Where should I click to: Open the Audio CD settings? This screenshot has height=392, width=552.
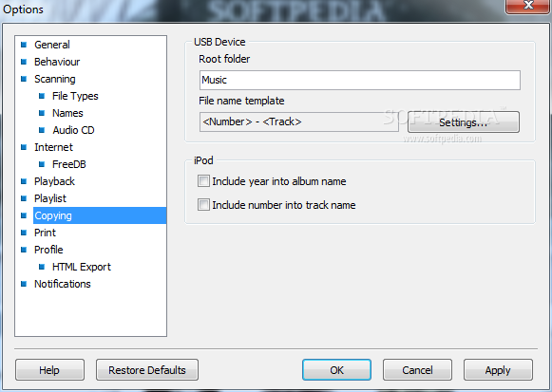73,130
